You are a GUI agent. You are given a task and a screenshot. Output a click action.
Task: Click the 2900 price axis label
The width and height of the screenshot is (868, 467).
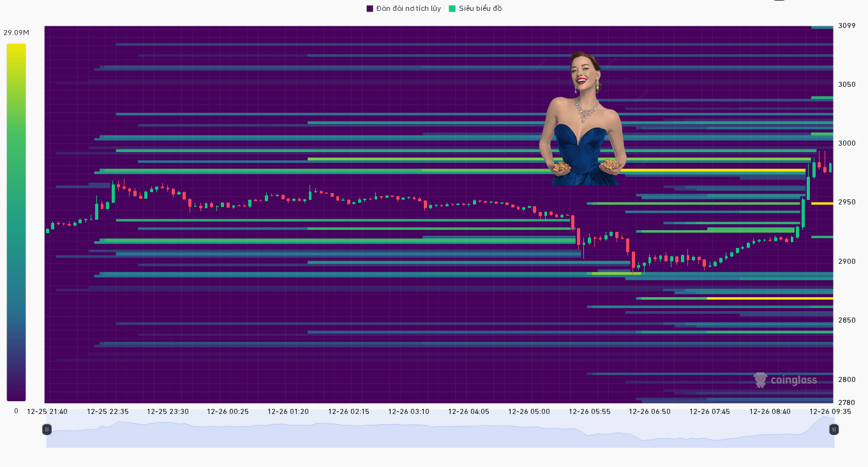(847, 261)
